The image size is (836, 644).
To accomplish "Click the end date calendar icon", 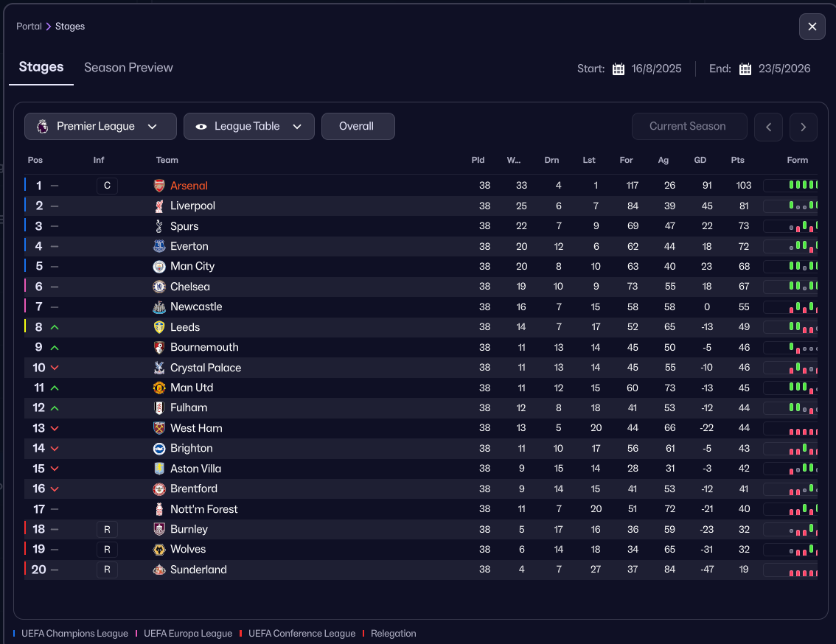I will 745,69.
